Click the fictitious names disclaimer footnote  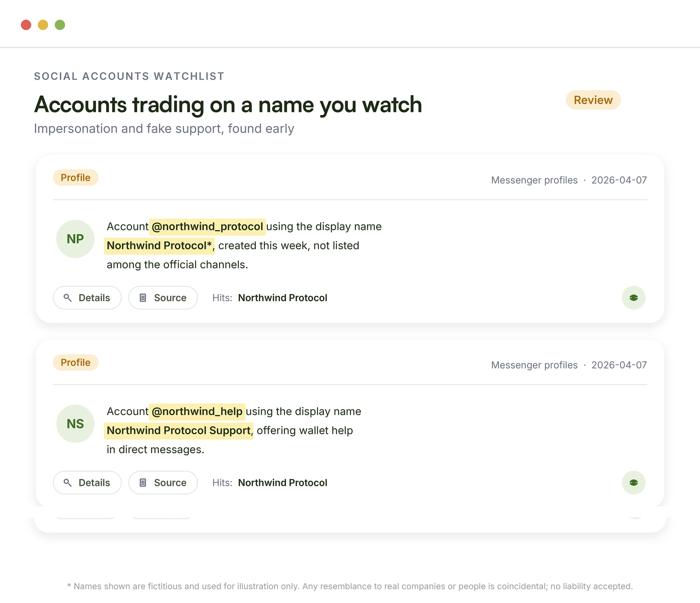click(x=350, y=586)
